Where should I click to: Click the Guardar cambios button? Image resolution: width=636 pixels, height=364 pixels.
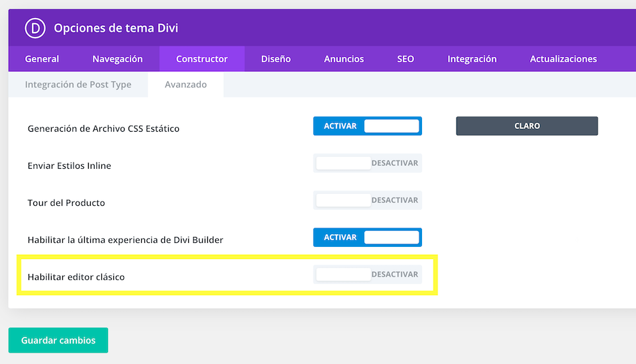(x=58, y=340)
